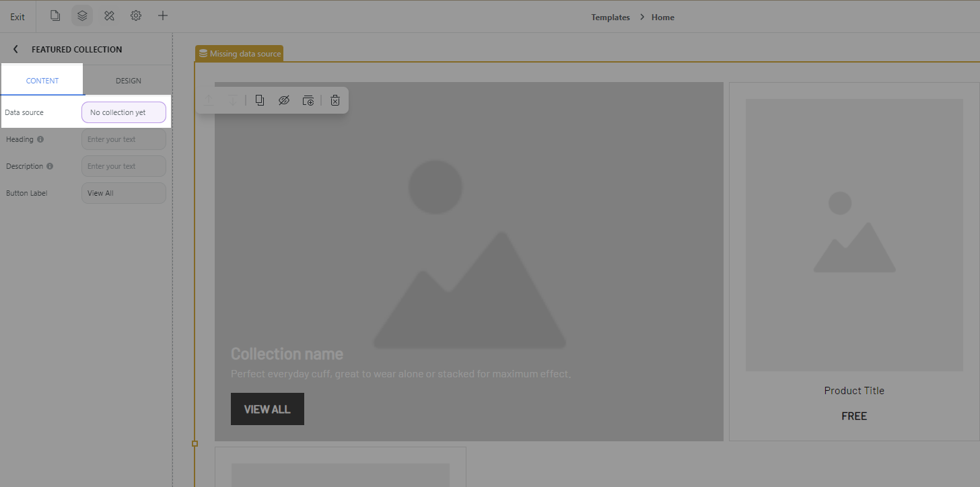Click the Button Label field
Screen dimensions: 980x487
tap(124, 193)
